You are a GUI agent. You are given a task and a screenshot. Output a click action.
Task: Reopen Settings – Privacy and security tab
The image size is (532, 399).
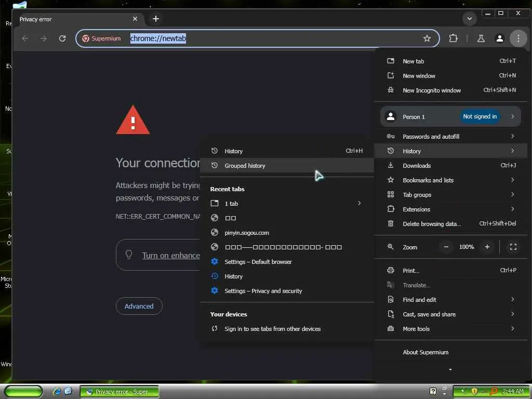coord(287,291)
